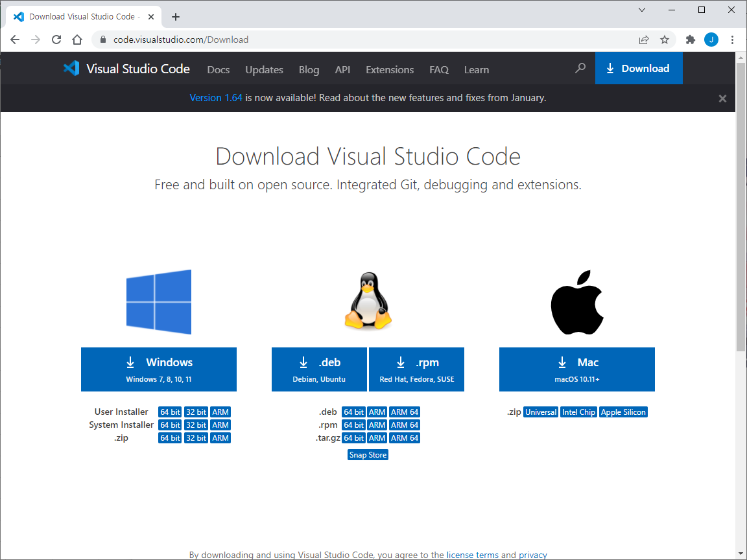Download the .deb package for Debian, Ubuntu
The width and height of the screenshot is (747, 560).
coord(319,369)
